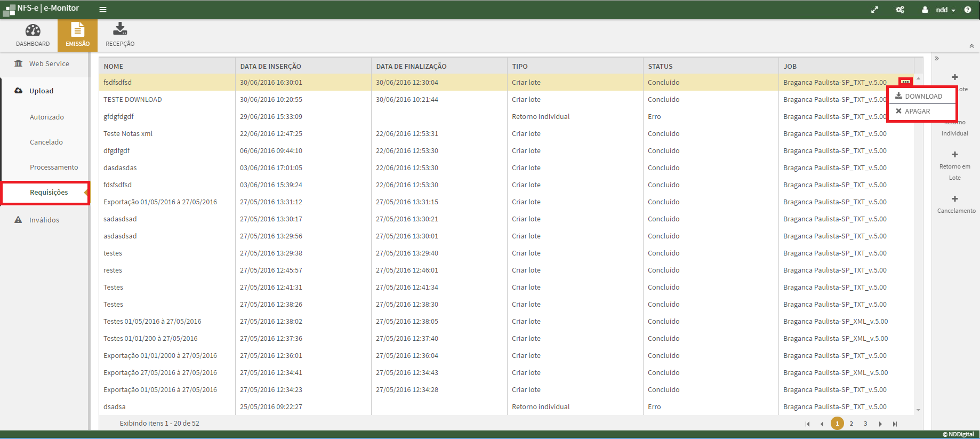Select the Emissão document icon tab

point(77,30)
